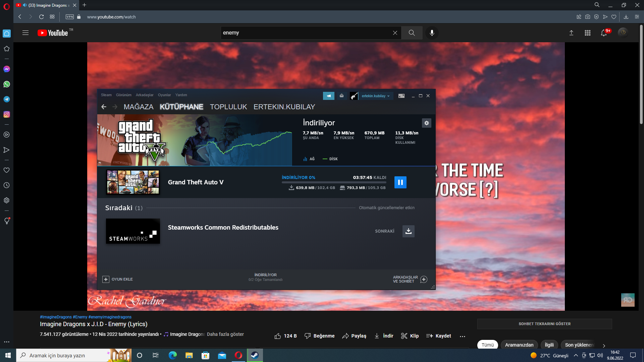Click the Paylaş share button
This screenshot has width=644, height=362.
pos(354,336)
